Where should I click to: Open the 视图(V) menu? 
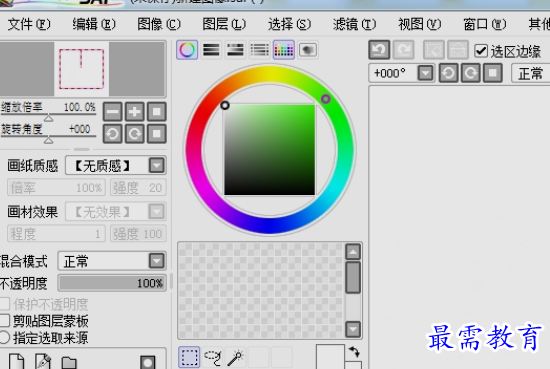click(x=420, y=24)
